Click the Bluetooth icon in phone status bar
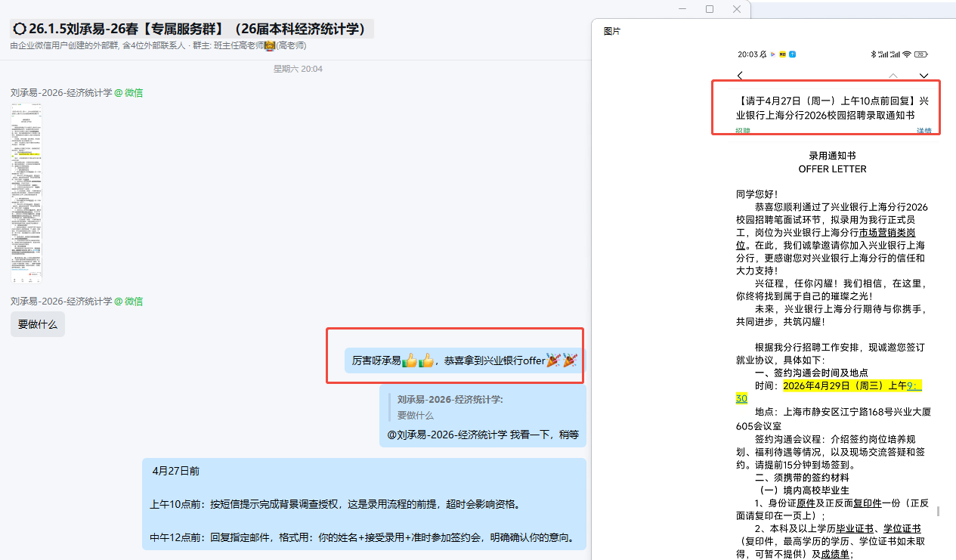This screenshot has height=560, width=956. pos(872,54)
